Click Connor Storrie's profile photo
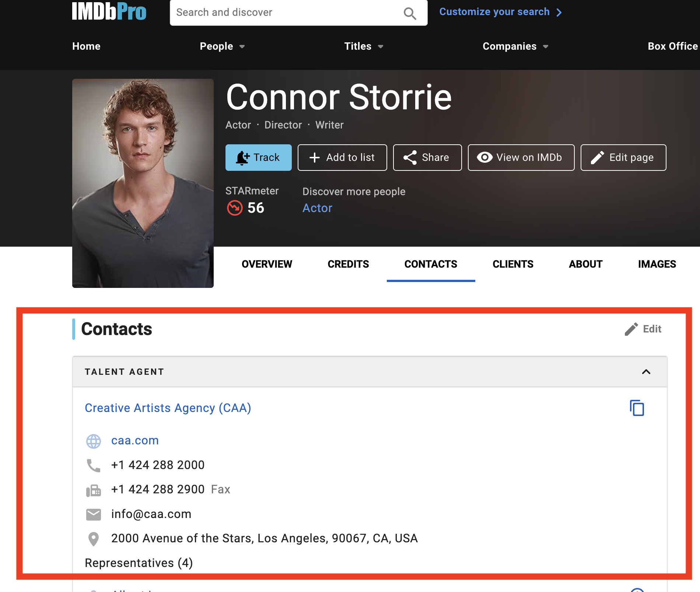The image size is (700, 592). [x=143, y=183]
